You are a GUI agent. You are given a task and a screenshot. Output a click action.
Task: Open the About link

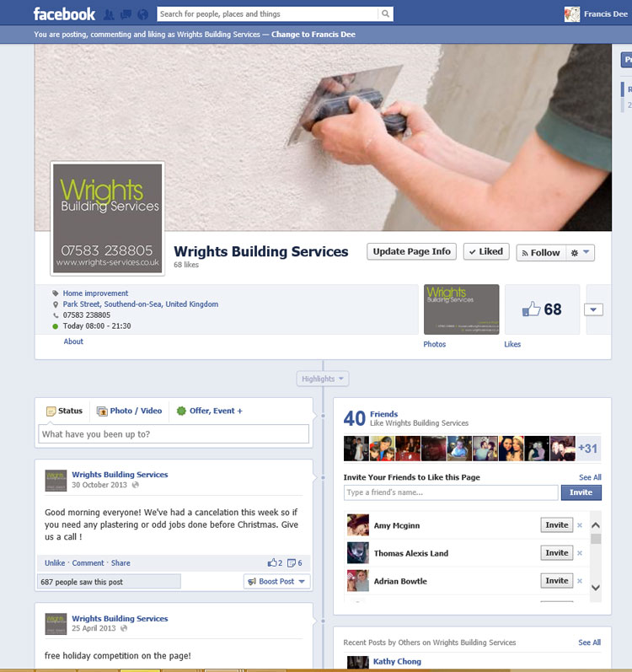[73, 341]
